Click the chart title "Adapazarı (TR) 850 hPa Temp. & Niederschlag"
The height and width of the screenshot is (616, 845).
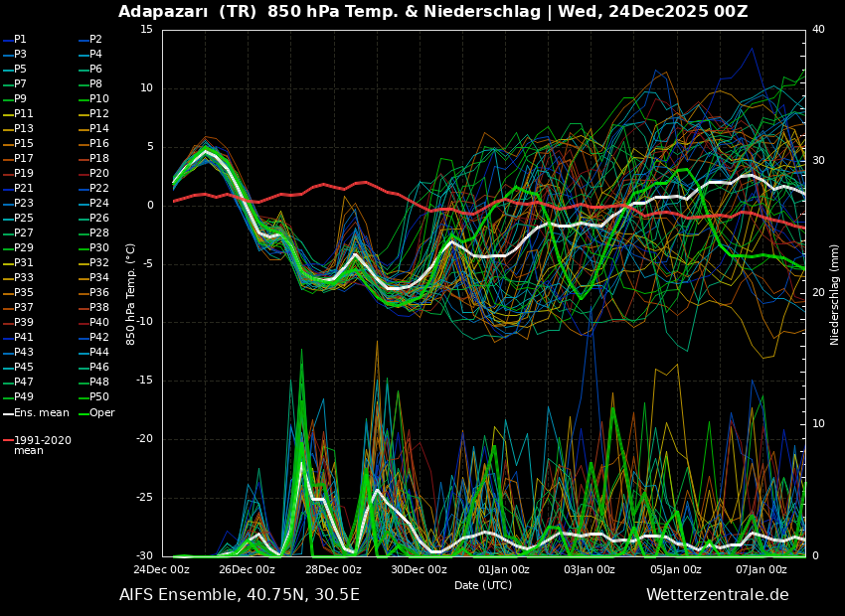pos(329,11)
